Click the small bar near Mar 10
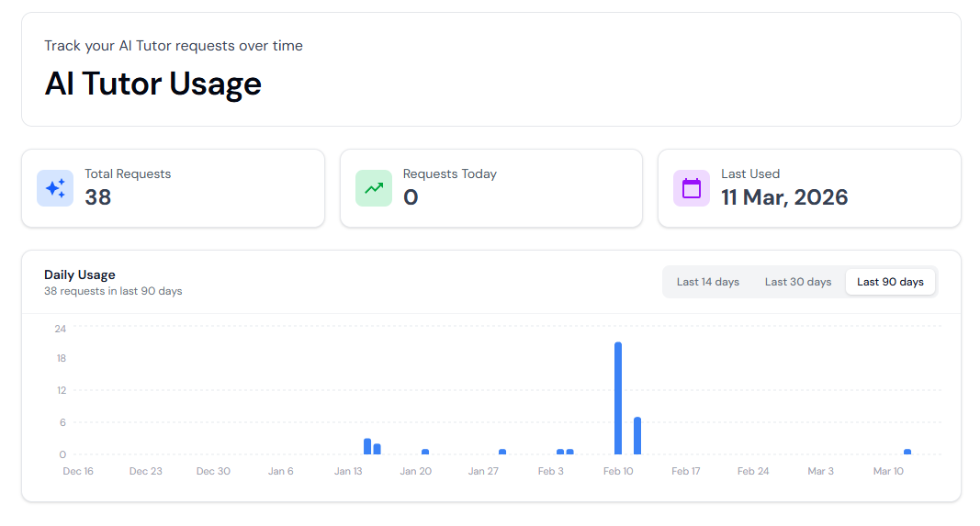Image resolution: width=980 pixels, height=526 pixels. pyautogui.click(x=907, y=452)
